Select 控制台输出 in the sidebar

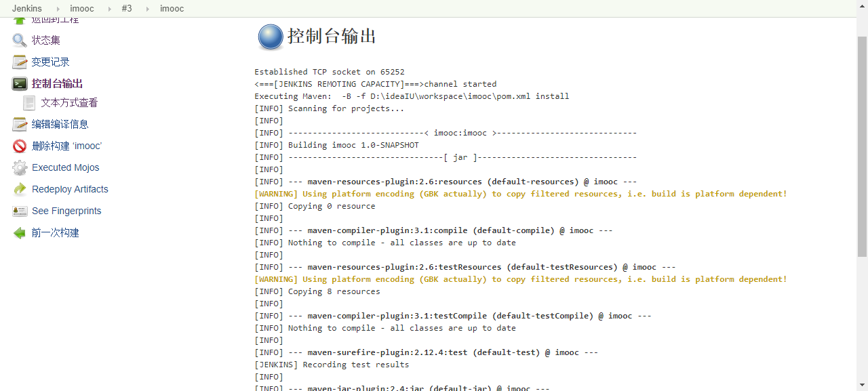[x=58, y=83]
